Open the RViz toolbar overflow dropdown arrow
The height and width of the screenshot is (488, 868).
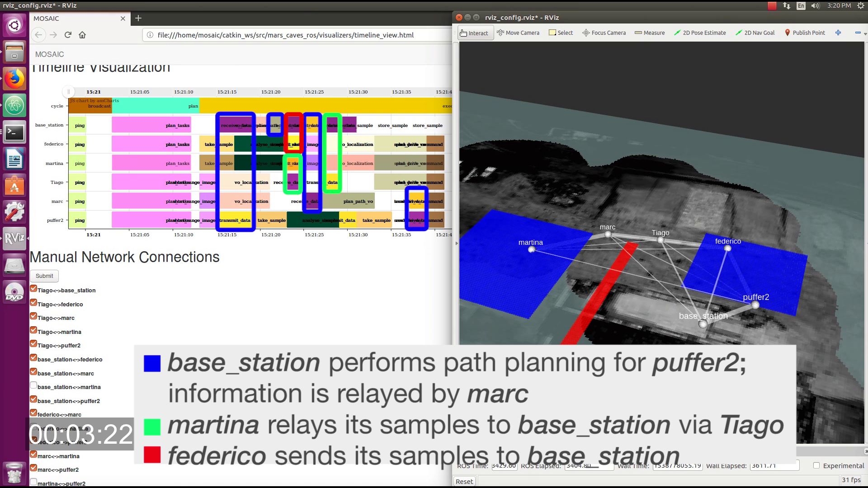click(865, 34)
